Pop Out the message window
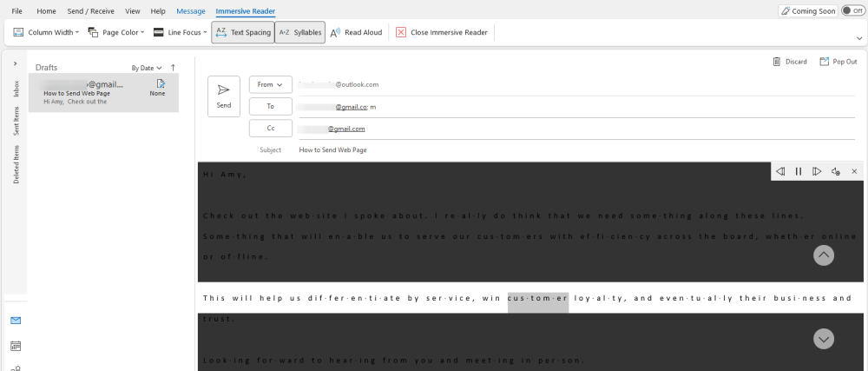This screenshot has height=371, width=868. 838,62
